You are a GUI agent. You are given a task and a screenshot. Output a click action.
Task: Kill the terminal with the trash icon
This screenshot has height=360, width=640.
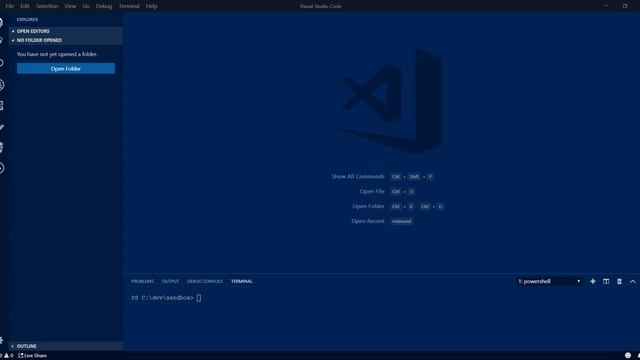click(619, 281)
